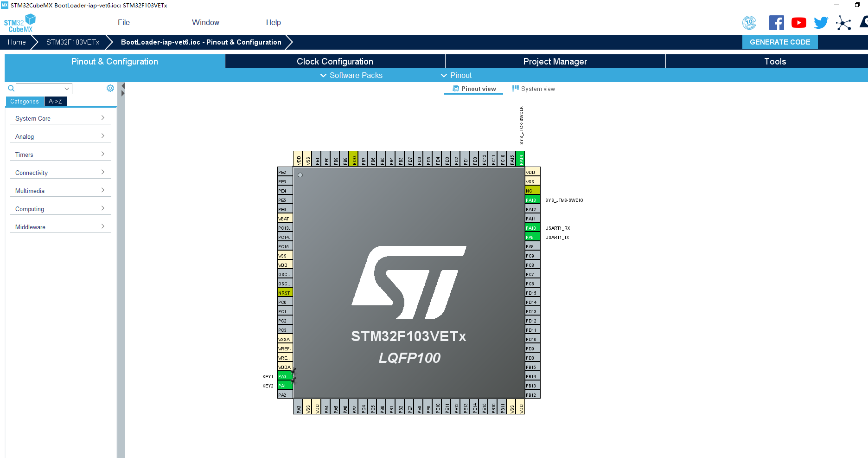
Task: Click the Twitter bird icon
Action: (x=820, y=22)
